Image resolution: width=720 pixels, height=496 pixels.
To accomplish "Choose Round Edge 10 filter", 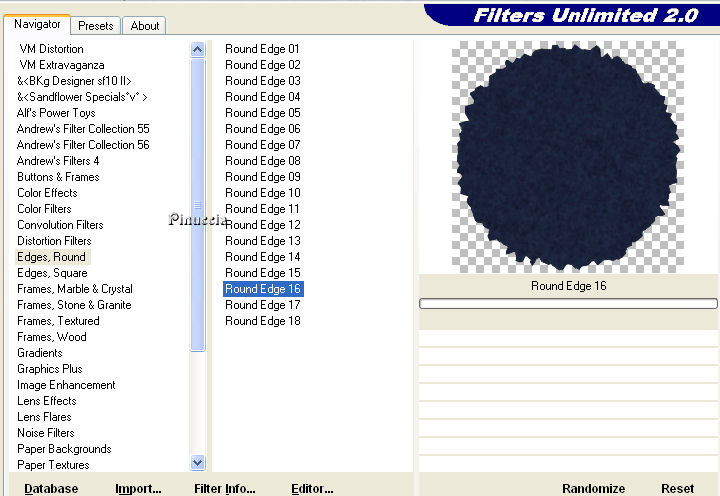I will click(263, 193).
